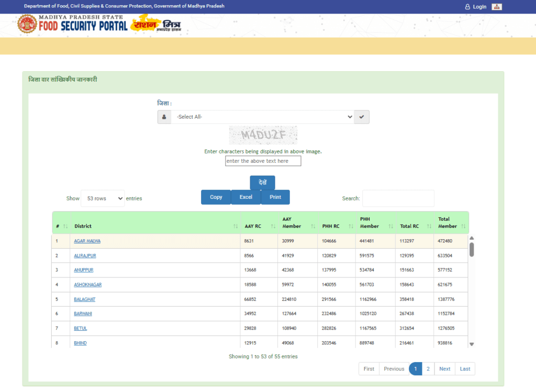Click the checkmark button beside district dropdown
536x392 pixels.
(361, 117)
